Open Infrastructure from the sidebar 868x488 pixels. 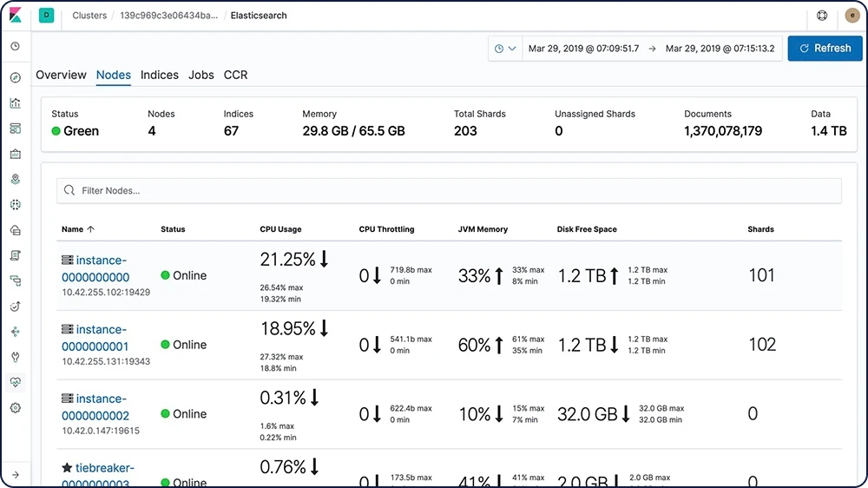[x=16, y=230]
